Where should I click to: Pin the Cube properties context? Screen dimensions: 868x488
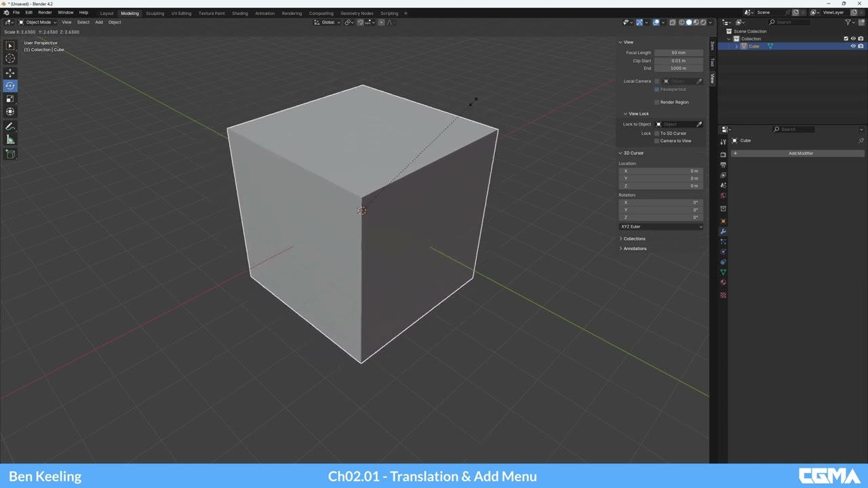click(861, 140)
